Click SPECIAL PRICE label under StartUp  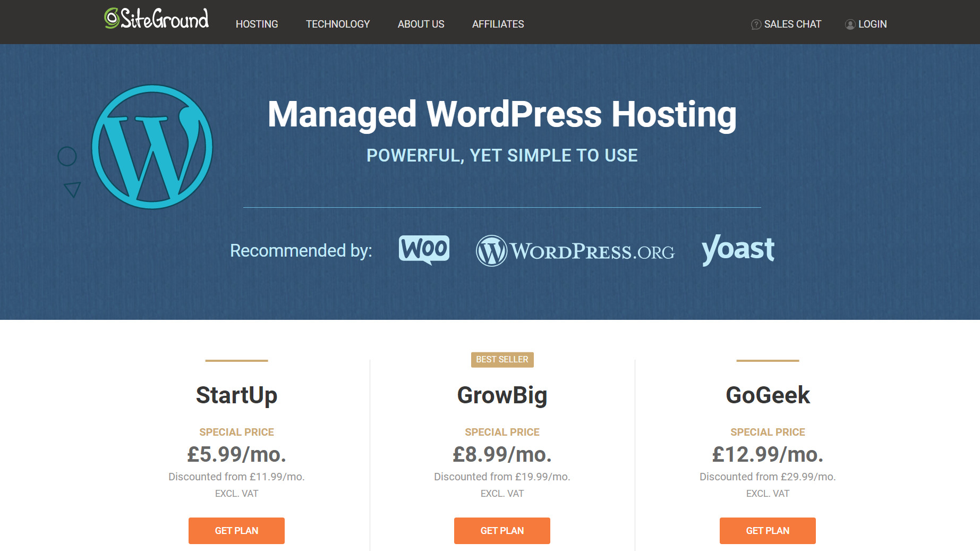point(236,432)
